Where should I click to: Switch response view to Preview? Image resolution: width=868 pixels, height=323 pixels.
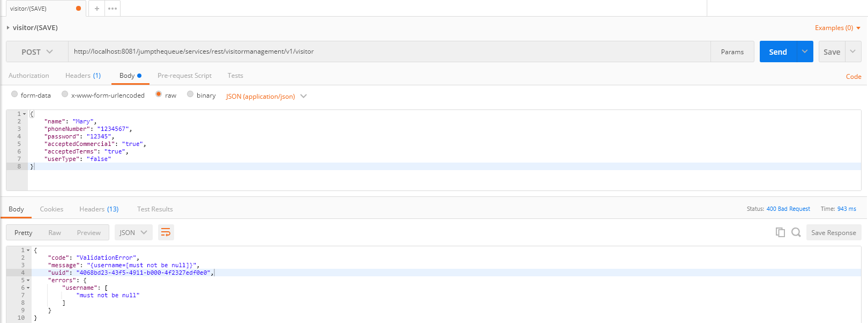point(89,232)
